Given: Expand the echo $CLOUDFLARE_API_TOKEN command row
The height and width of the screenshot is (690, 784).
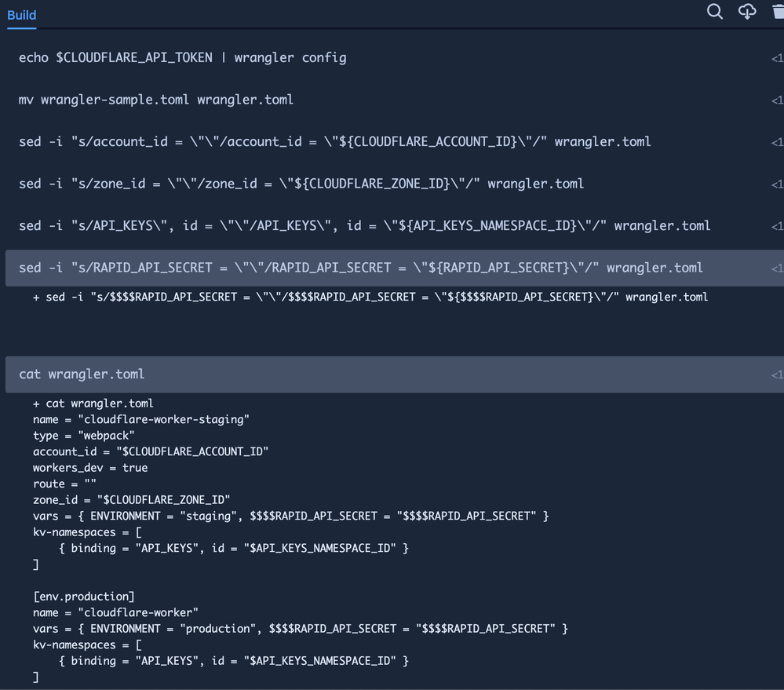Looking at the screenshot, I should point(395,58).
